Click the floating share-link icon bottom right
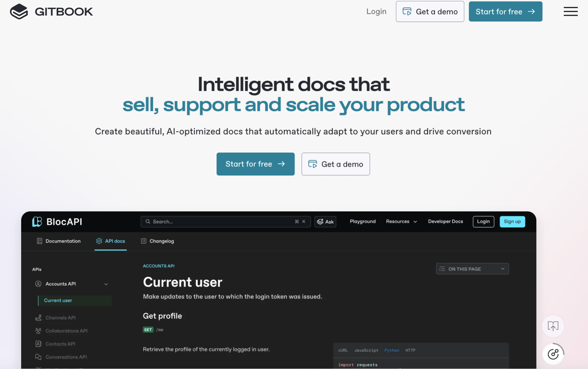Viewport: 588px width, 369px height. 553,354
